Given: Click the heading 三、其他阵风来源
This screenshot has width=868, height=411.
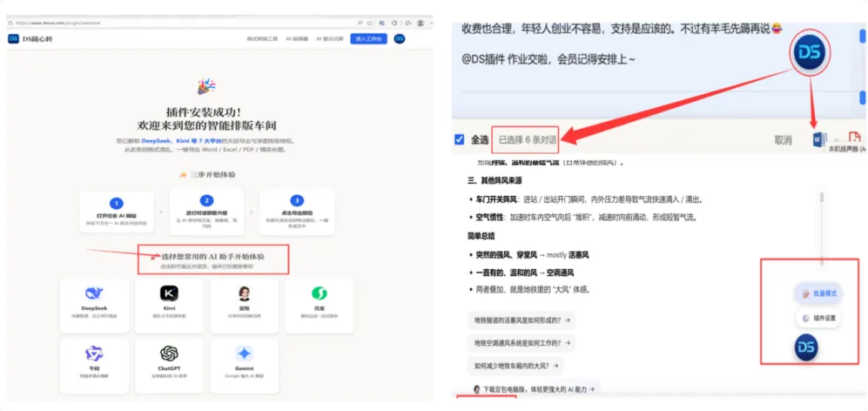Looking at the screenshot, I should point(495,180).
